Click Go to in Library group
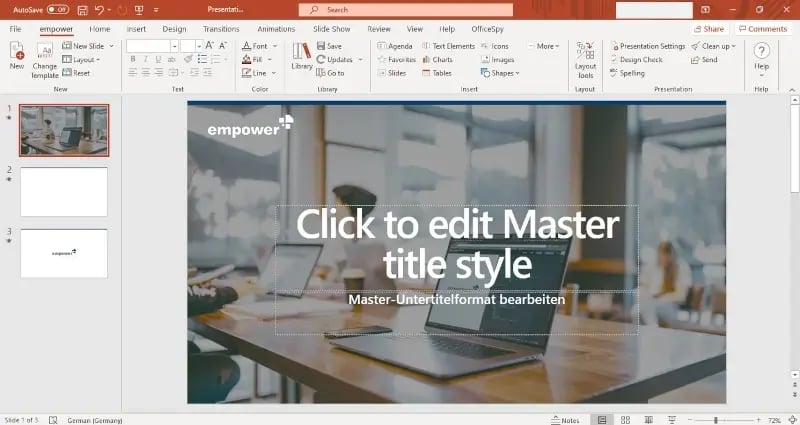800x425 pixels. click(330, 73)
